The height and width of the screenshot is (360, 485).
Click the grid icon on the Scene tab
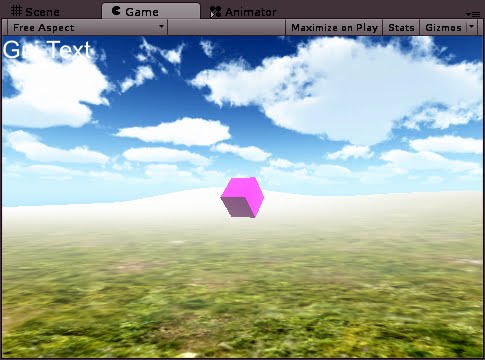click(16, 11)
